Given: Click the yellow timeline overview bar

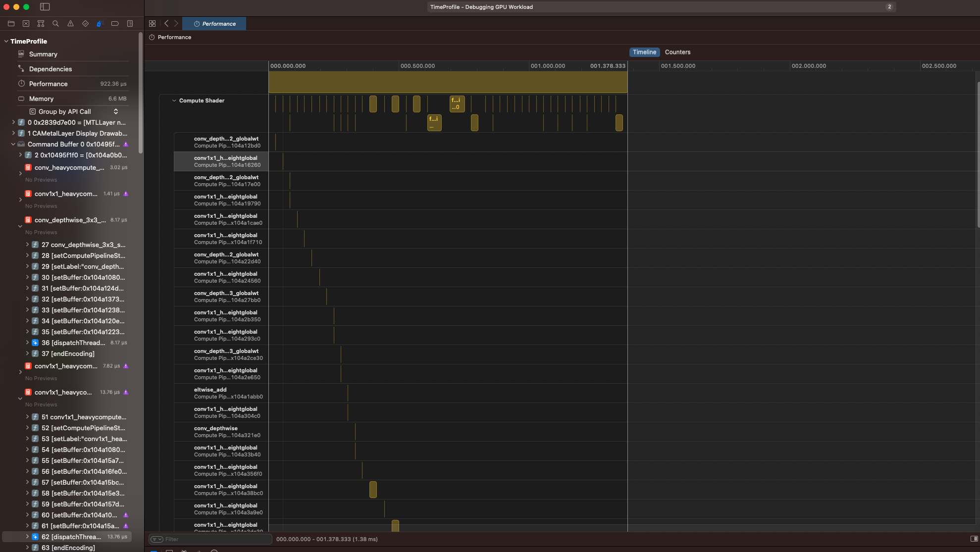Looking at the screenshot, I should tap(448, 82).
